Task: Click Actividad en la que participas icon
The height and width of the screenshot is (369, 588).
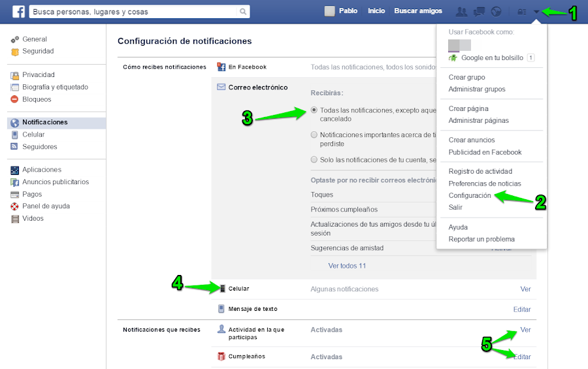Action: pyautogui.click(x=221, y=329)
